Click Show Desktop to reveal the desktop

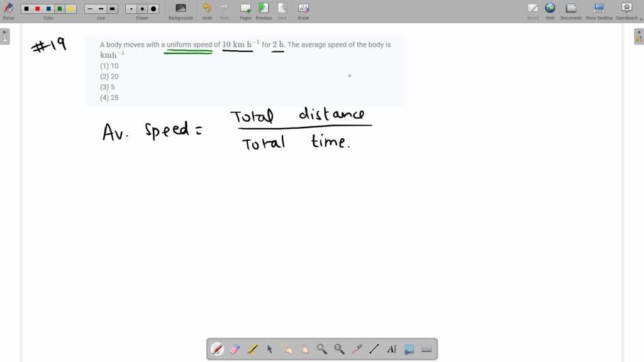[598, 9]
